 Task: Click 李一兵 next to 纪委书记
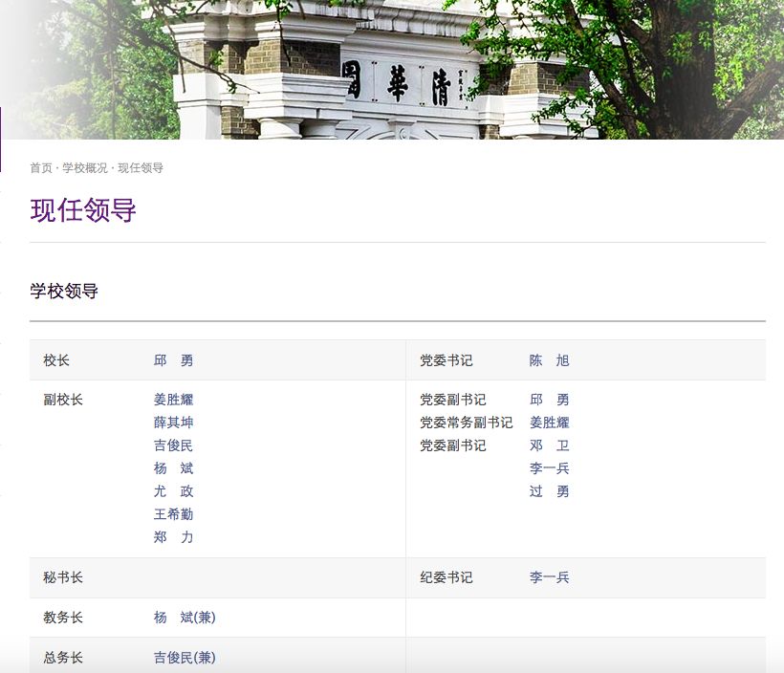pos(548,577)
